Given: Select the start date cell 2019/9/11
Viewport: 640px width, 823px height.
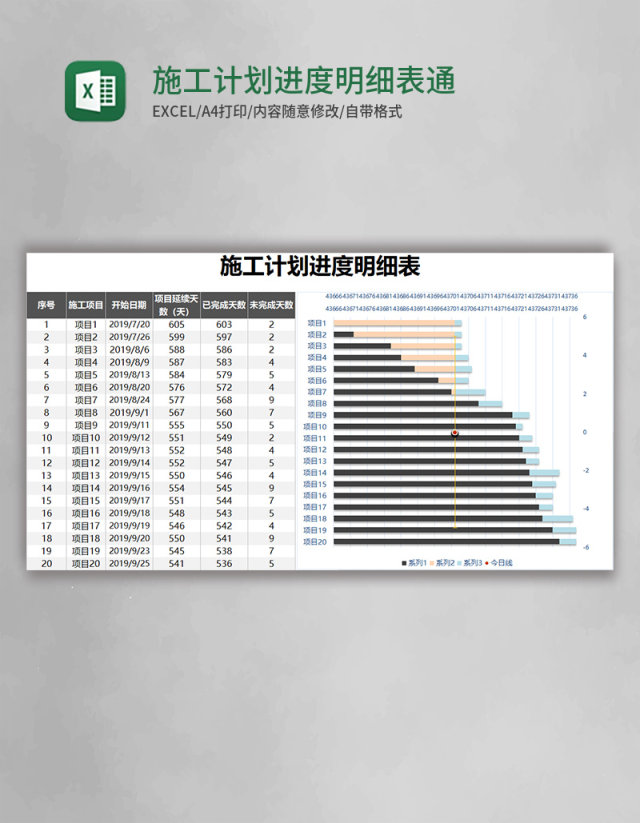Looking at the screenshot, I should (129, 425).
